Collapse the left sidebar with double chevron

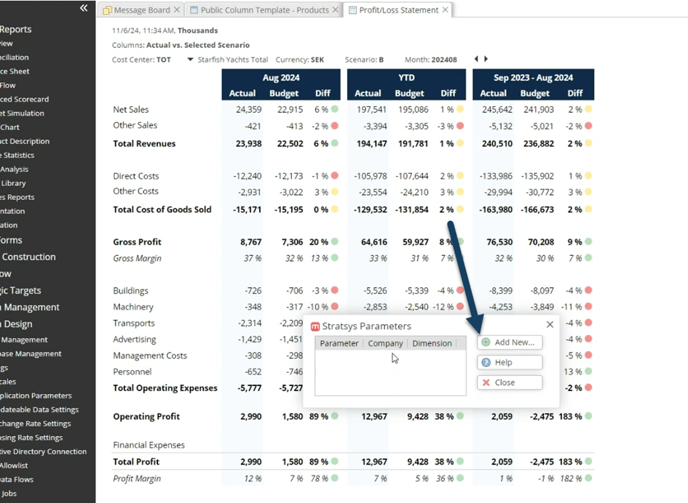click(83, 8)
